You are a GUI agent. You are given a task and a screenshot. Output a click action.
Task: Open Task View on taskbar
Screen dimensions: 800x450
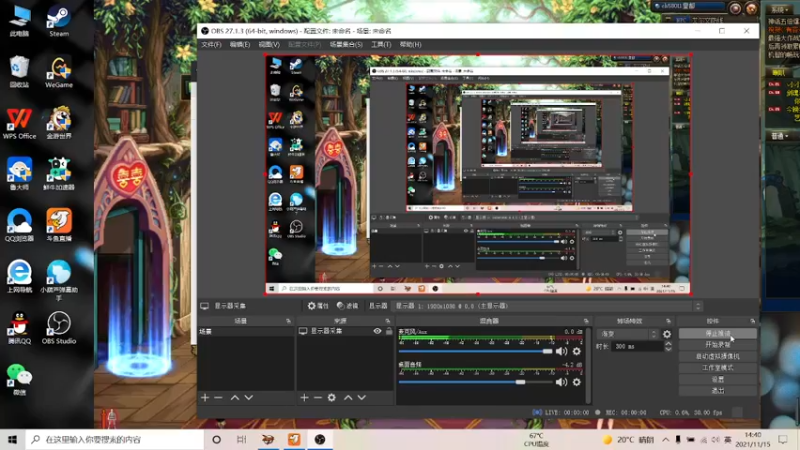click(242, 439)
